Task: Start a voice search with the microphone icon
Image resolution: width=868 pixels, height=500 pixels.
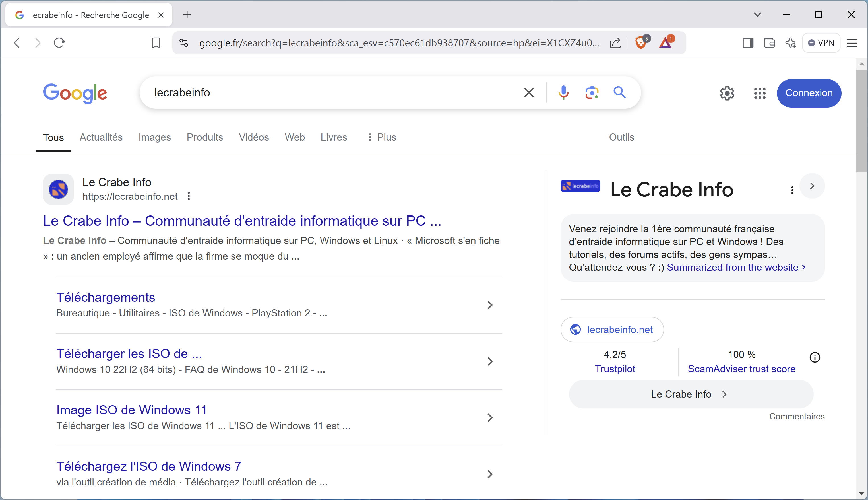Action: pos(563,92)
